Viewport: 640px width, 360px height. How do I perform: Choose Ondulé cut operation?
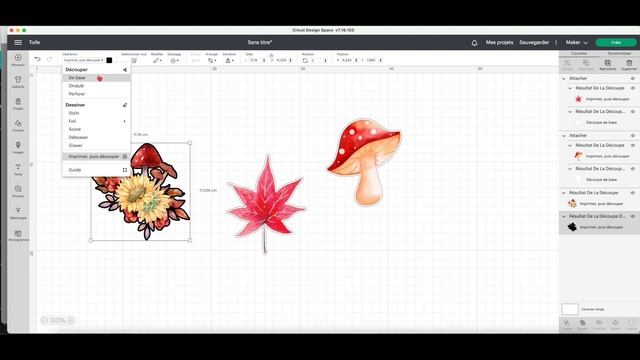pos(96,86)
